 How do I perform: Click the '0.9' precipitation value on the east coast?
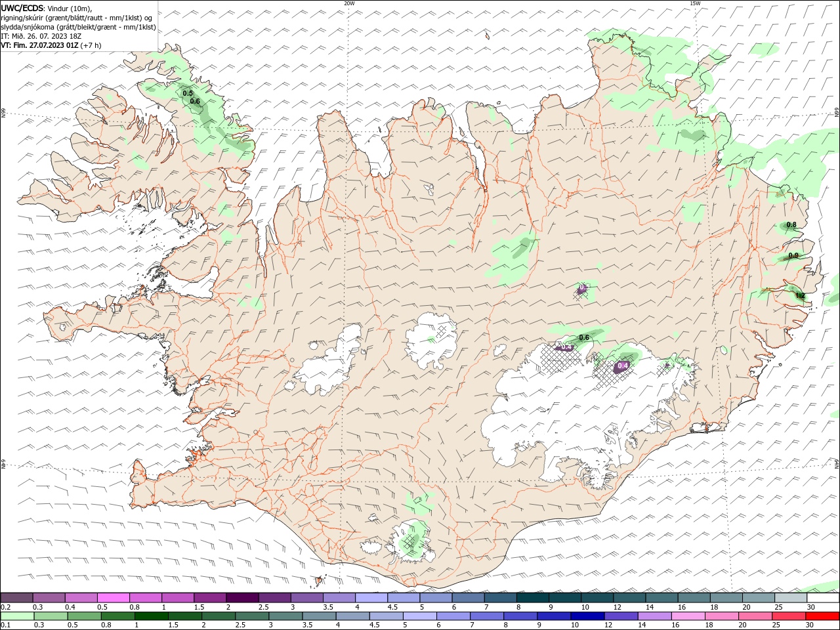pyautogui.click(x=793, y=256)
